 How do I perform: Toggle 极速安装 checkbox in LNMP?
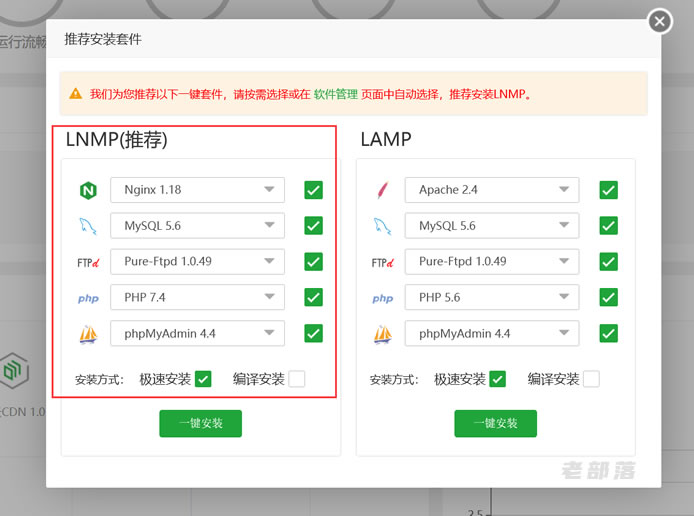point(203,379)
